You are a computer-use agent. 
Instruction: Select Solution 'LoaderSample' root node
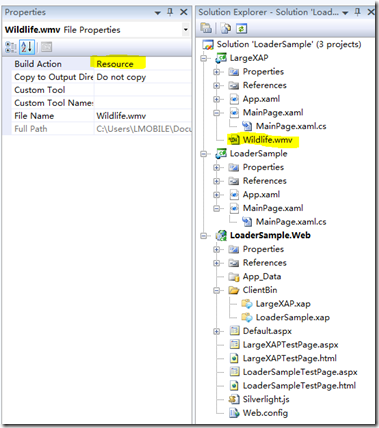coord(289,44)
